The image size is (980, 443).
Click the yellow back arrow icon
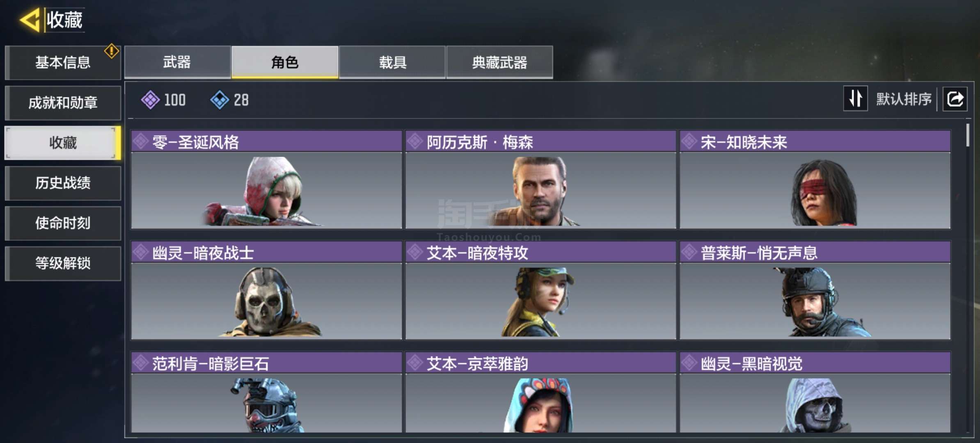pos(30,20)
